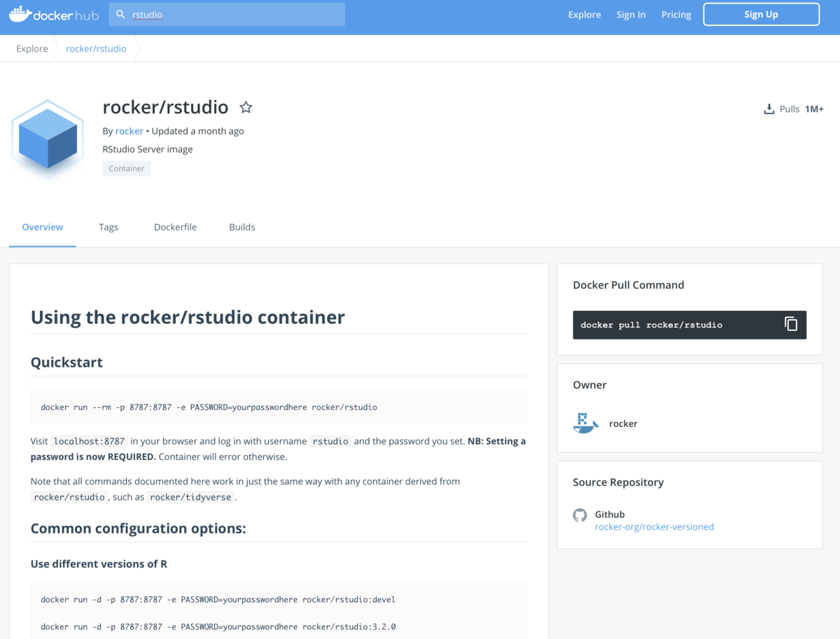Toggle the star to favorite rocker/rstudio
Image resolution: width=840 pixels, height=639 pixels.
(x=246, y=106)
